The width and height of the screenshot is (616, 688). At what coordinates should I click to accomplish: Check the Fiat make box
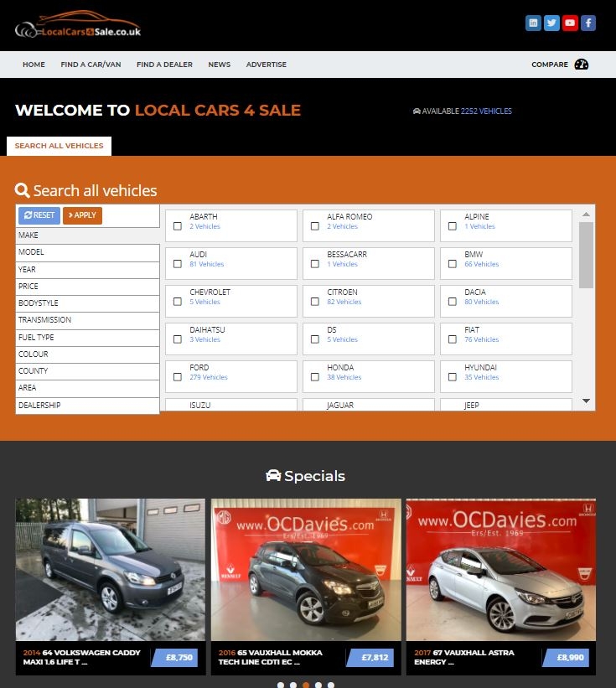point(453,339)
